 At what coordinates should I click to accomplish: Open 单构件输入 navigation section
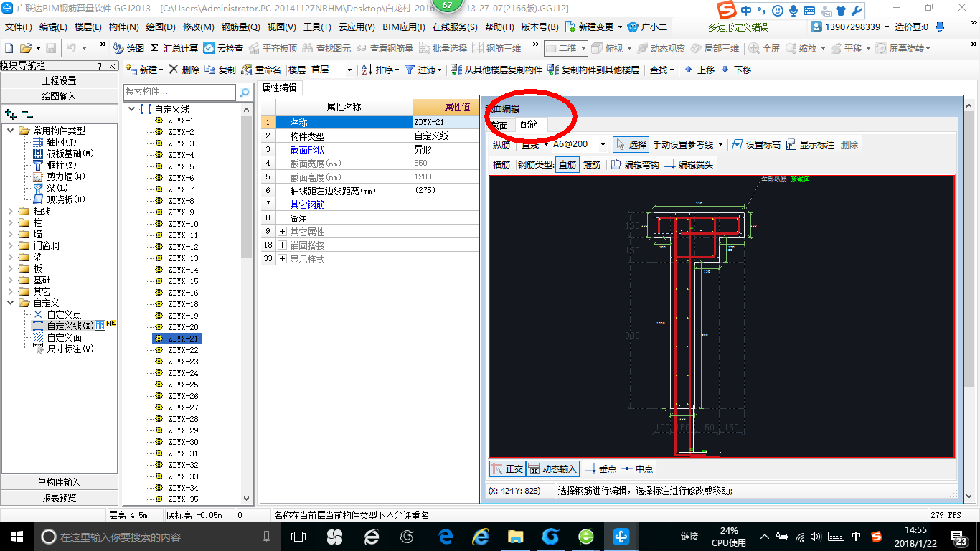[x=59, y=482]
